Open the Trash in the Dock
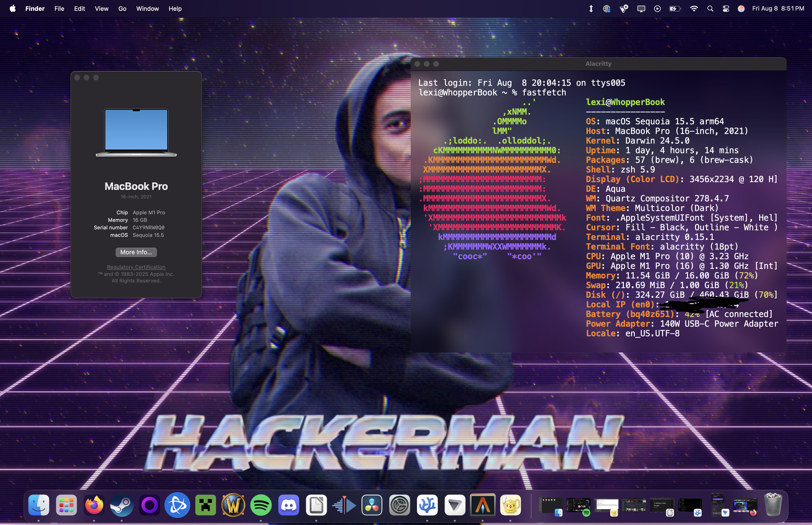The width and height of the screenshot is (812, 525). pos(773,505)
